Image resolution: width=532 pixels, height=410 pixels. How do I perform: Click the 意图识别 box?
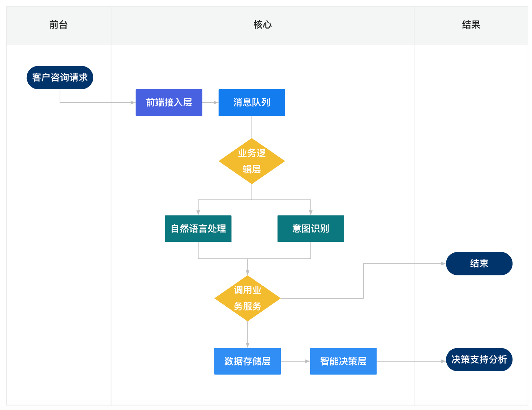click(310, 229)
